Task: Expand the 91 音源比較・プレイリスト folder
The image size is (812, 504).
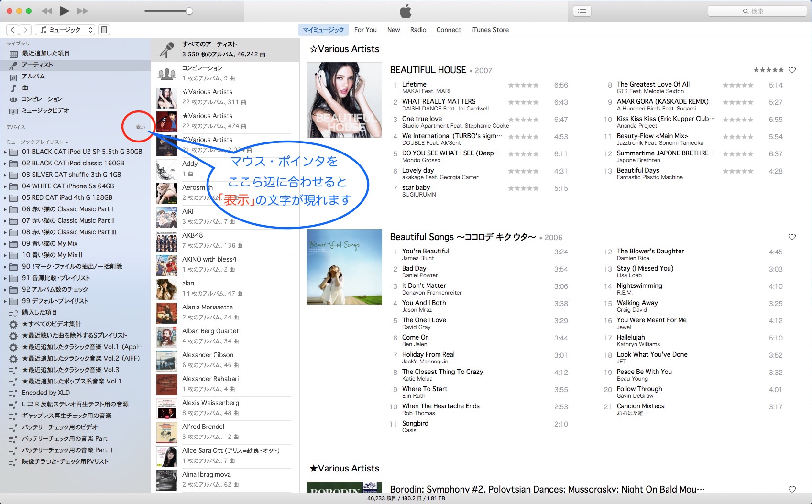Action: (5, 278)
